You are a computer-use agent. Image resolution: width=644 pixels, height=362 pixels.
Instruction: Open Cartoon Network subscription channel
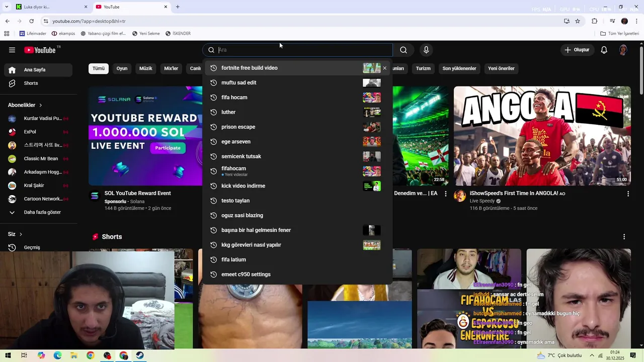coord(38,199)
